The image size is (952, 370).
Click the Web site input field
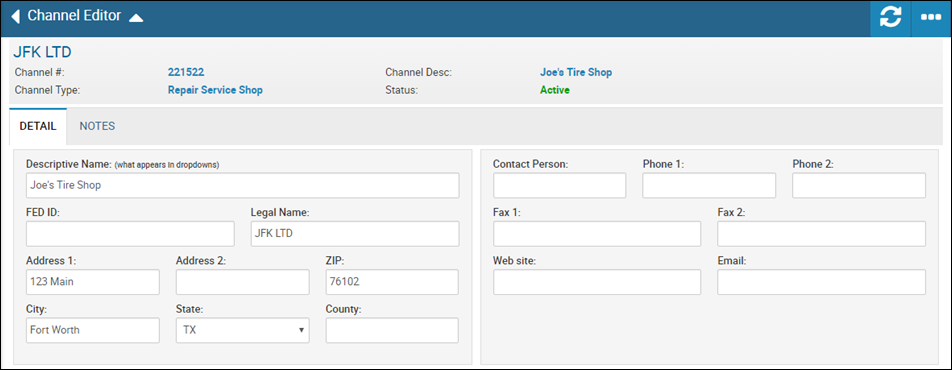click(x=596, y=282)
